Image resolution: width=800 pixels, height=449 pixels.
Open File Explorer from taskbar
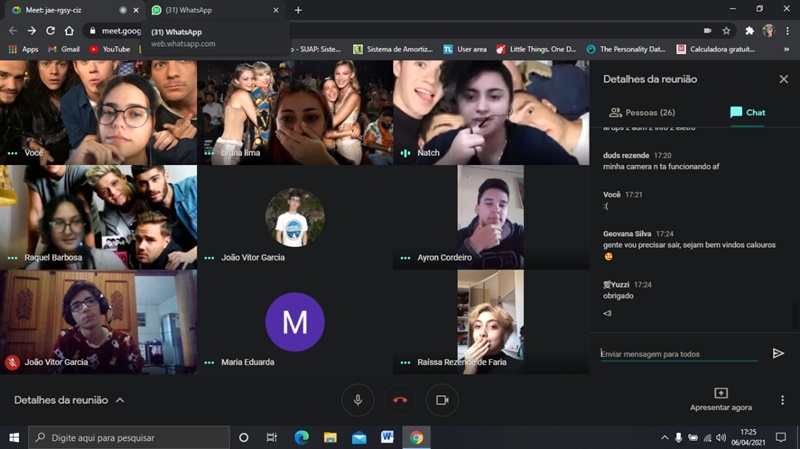point(330,437)
